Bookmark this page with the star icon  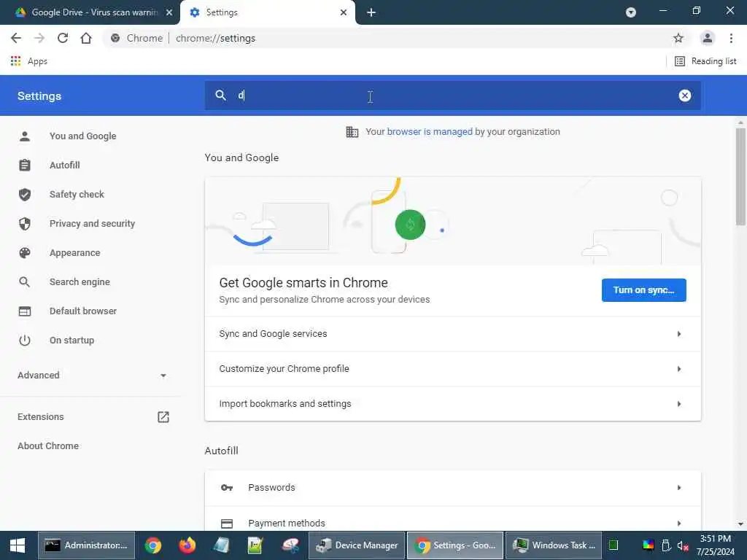(678, 38)
